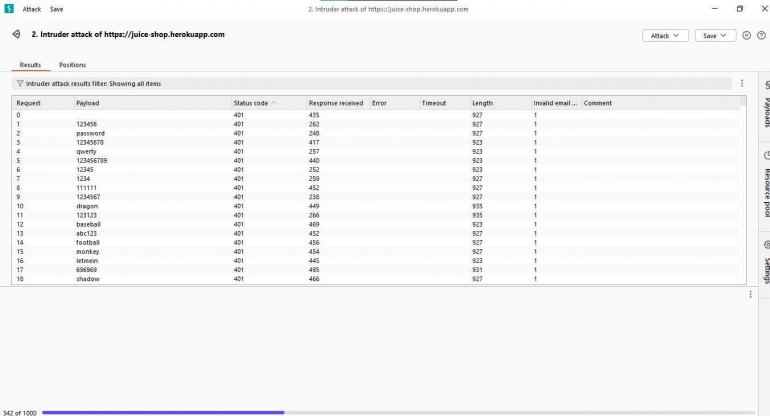Sort by Payload column header
The height and width of the screenshot is (416, 770).
(152, 103)
